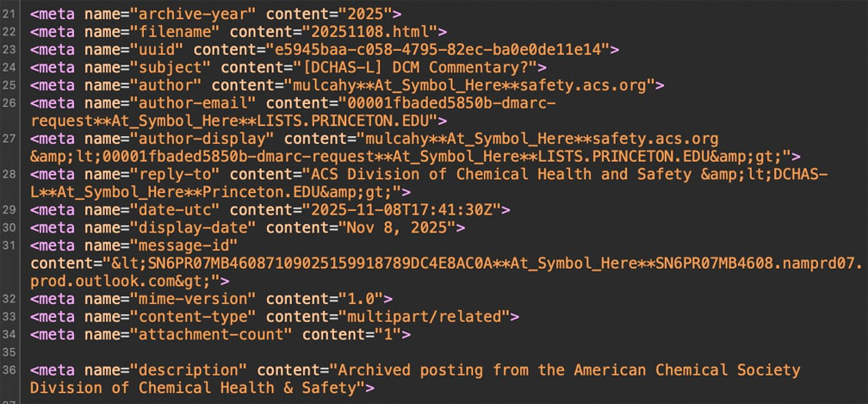Viewport: 868px width, 404px height.
Task: Click empty line number 35 in gutter
Action: point(9,352)
